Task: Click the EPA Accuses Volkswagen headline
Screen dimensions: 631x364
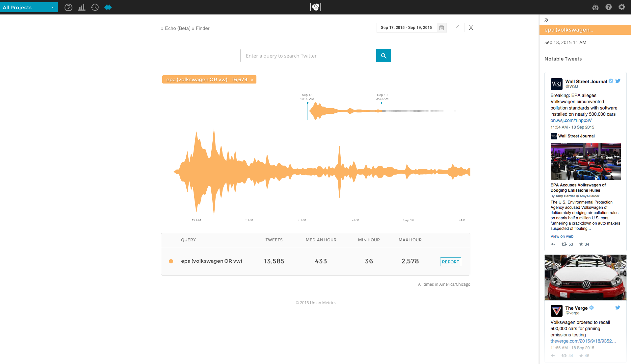Action: (x=578, y=188)
